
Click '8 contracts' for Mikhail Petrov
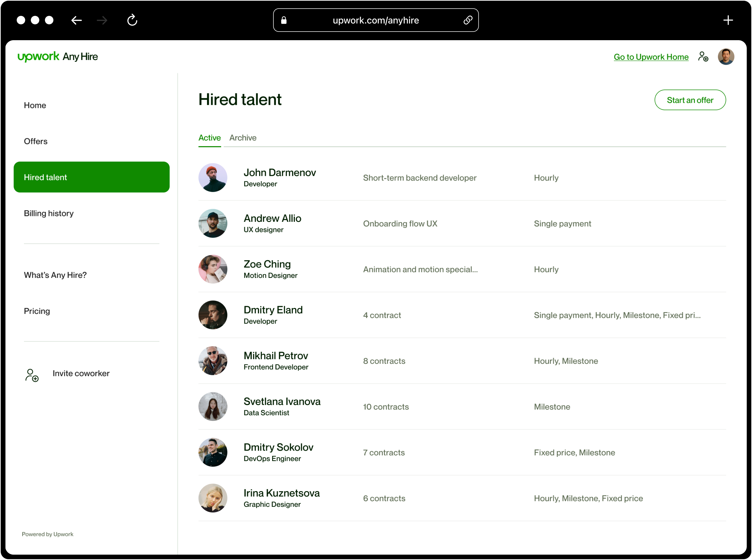[x=384, y=361]
